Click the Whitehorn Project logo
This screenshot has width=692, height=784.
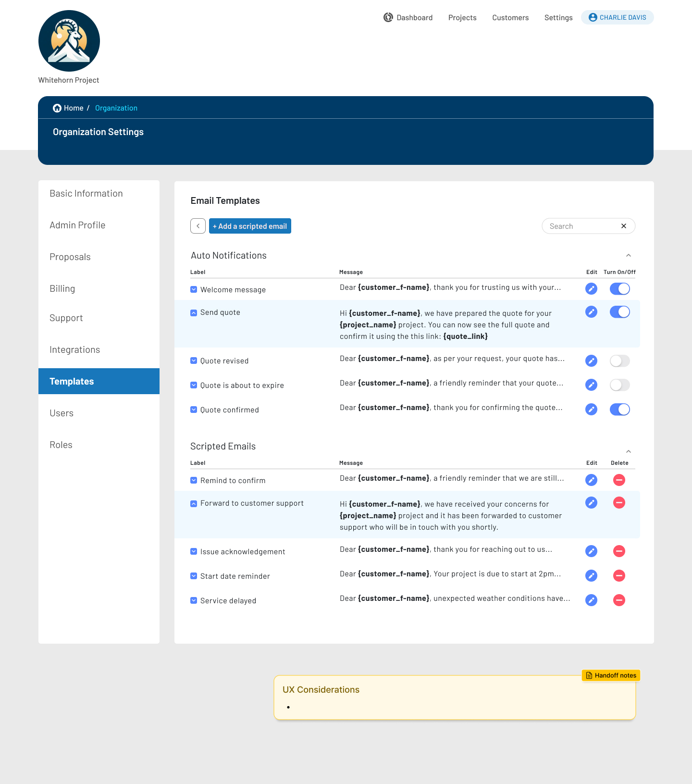pos(69,41)
